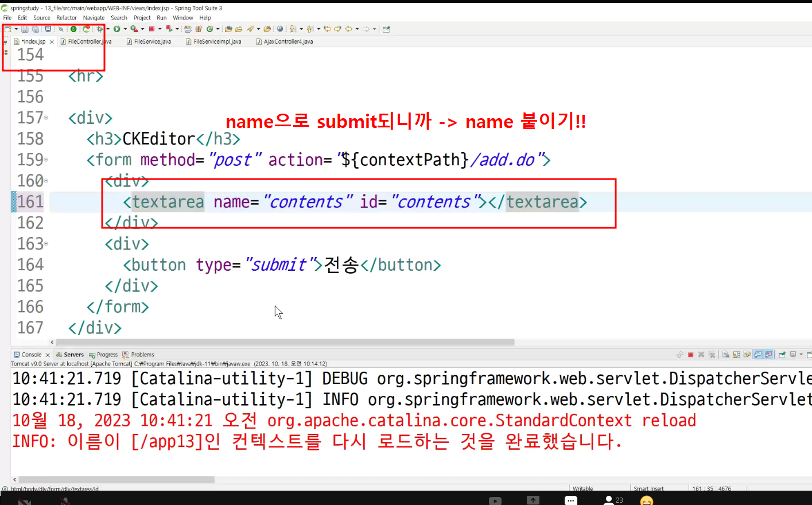
Task: Click the green Run play icon
Action: pos(116,29)
